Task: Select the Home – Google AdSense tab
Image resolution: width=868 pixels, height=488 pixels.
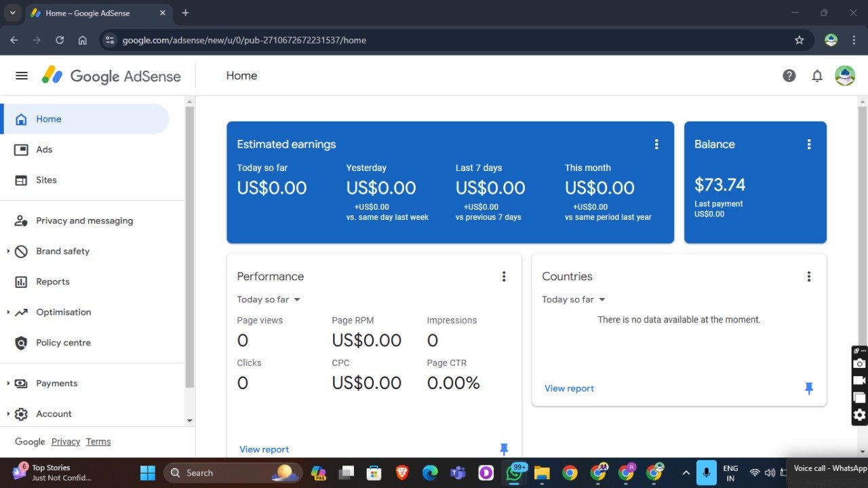Action: coord(99,13)
